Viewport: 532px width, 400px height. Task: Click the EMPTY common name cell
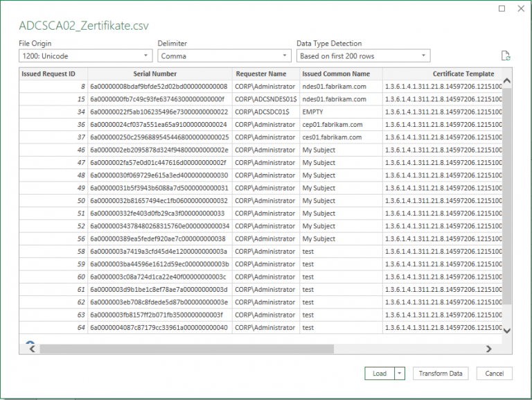point(341,112)
